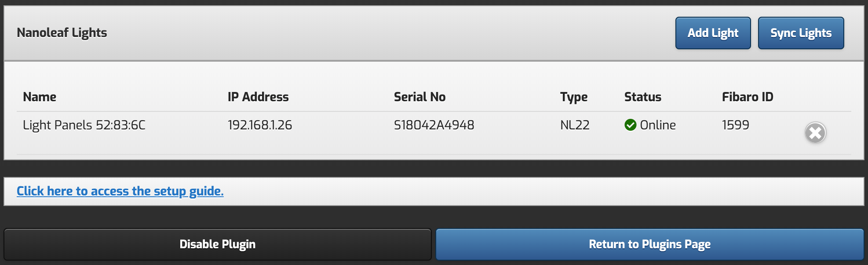Click the IP Address column header
This screenshot has width=868, height=265.
[258, 97]
